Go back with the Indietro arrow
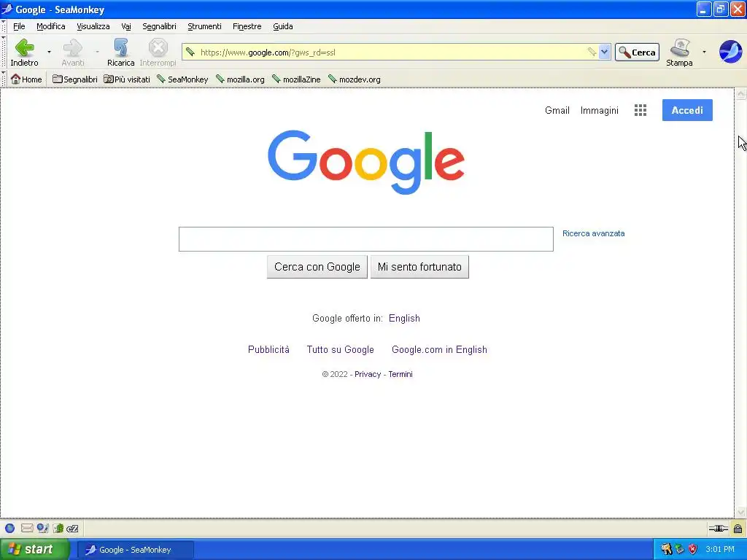This screenshot has width=747, height=560. (x=24, y=52)
